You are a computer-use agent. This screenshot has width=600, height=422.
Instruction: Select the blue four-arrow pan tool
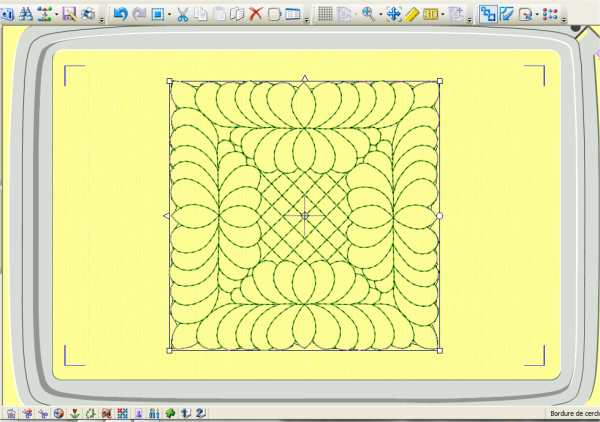pos(393,14)
